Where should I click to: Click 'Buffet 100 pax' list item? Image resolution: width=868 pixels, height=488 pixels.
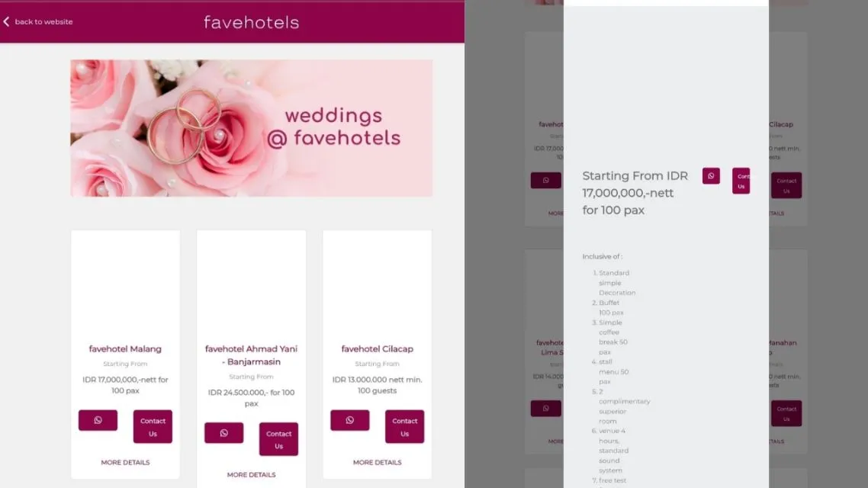point(611,307)
